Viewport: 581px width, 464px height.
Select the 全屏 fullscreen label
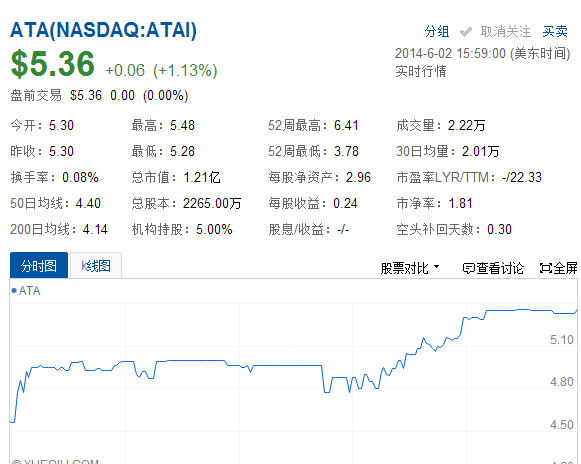pyautogui.click(x=565, y=268)
